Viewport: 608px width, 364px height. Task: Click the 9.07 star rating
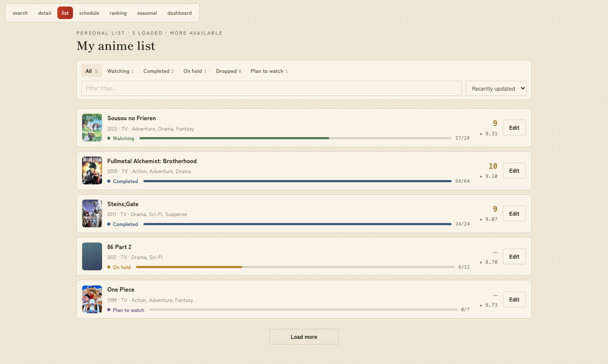point(489,219)
